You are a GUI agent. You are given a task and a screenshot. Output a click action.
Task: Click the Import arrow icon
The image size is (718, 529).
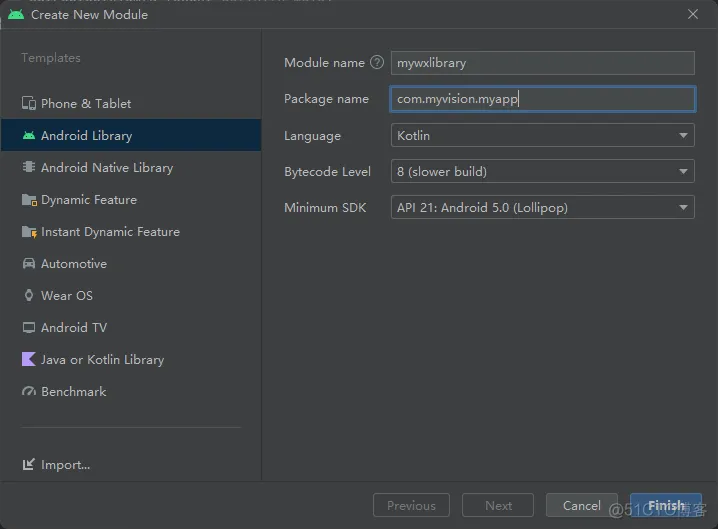tap(28, 464)
